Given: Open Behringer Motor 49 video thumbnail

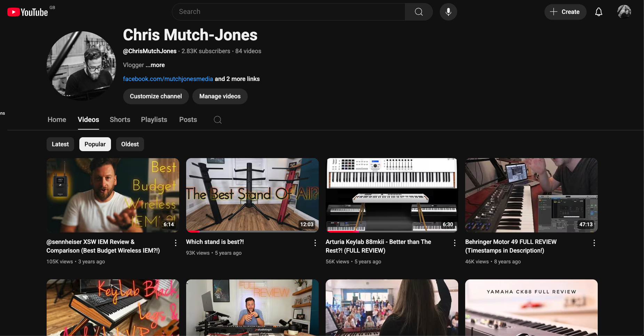Looking at the screenshot, I should (x=531, y=195).
